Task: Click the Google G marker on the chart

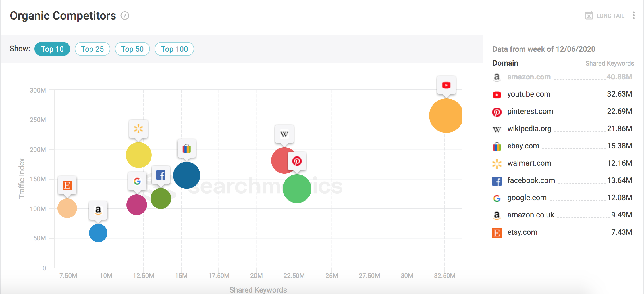Action: click(137, 181)
